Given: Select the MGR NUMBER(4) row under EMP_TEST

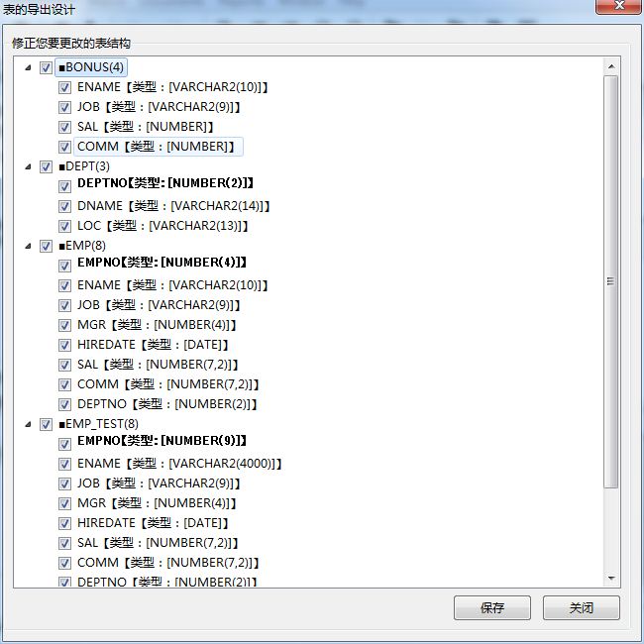Looking at the screenshot, I should pyautogui.click(x=157, y=503).
